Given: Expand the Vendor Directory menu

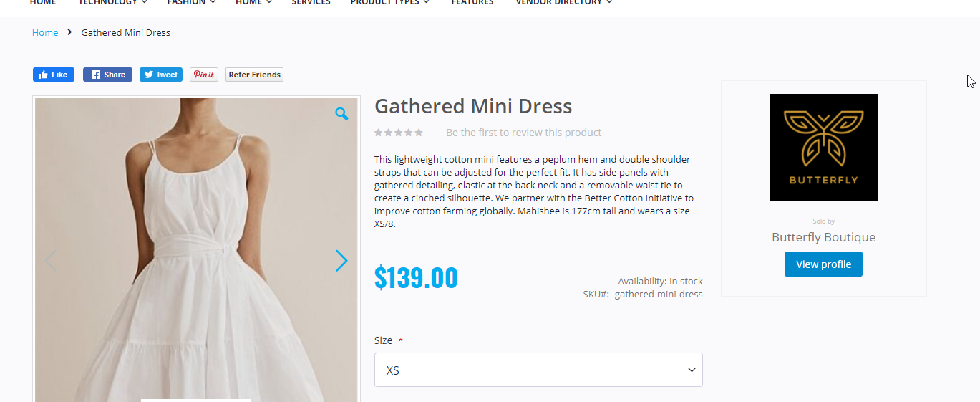Looking at the screenshot, I should click(564, 3).
